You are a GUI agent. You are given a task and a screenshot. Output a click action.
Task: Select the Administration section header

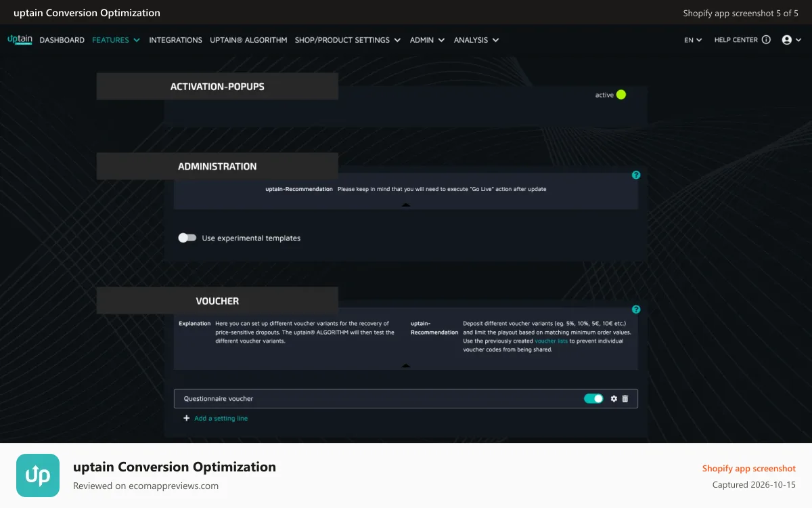(x=217, y=166)
